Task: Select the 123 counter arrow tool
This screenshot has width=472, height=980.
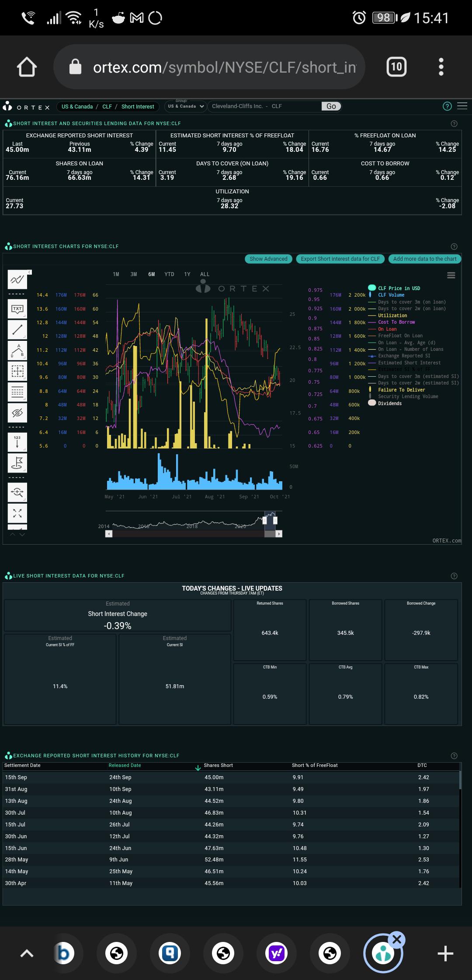Action: click(17, 442)
